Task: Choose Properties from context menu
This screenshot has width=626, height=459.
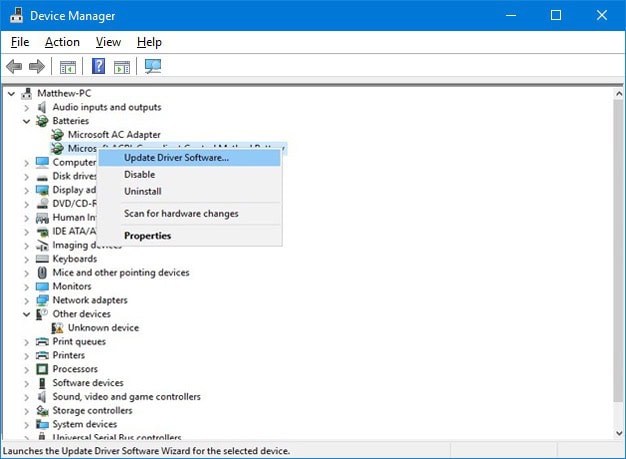Action: (x=189, y=236)
